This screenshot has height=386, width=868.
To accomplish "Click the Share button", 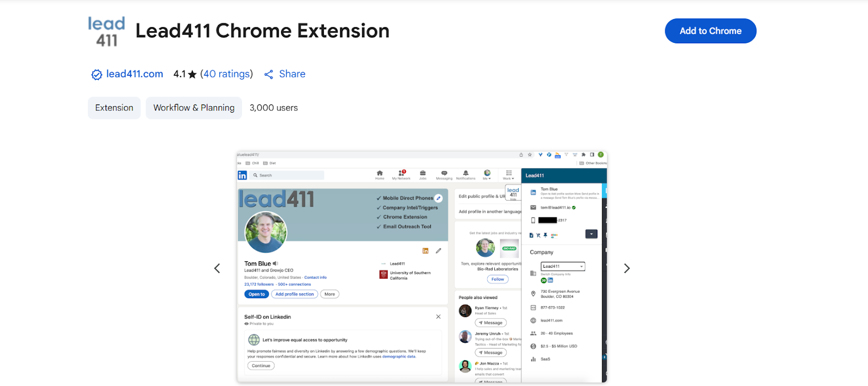I will 285,74.
